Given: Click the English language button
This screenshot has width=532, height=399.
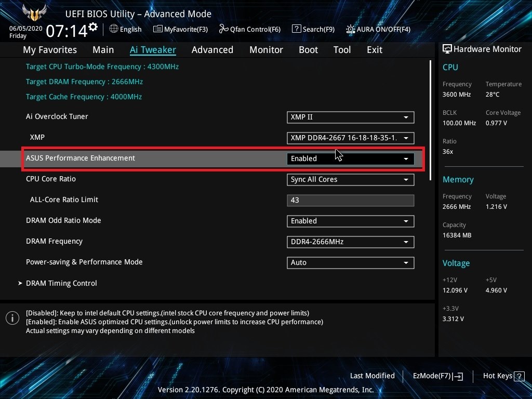Looking at the screenshot, I should point(130,29).
